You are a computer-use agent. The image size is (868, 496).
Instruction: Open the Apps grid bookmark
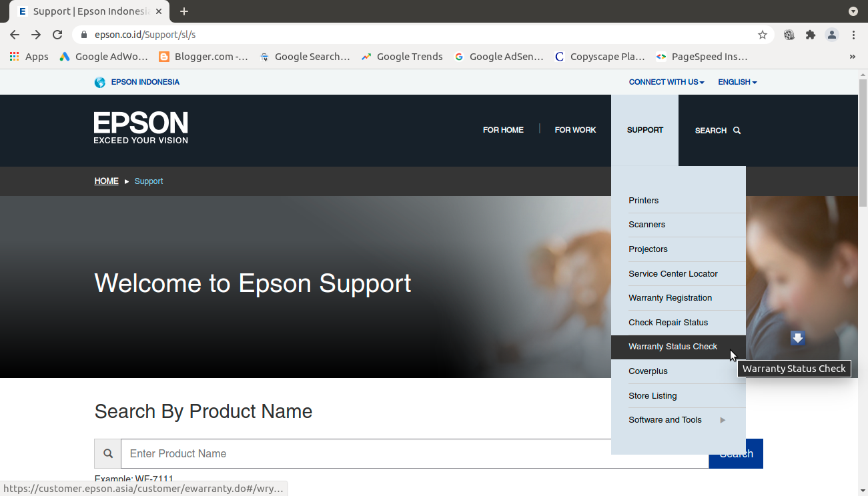(x=29, y=57)
